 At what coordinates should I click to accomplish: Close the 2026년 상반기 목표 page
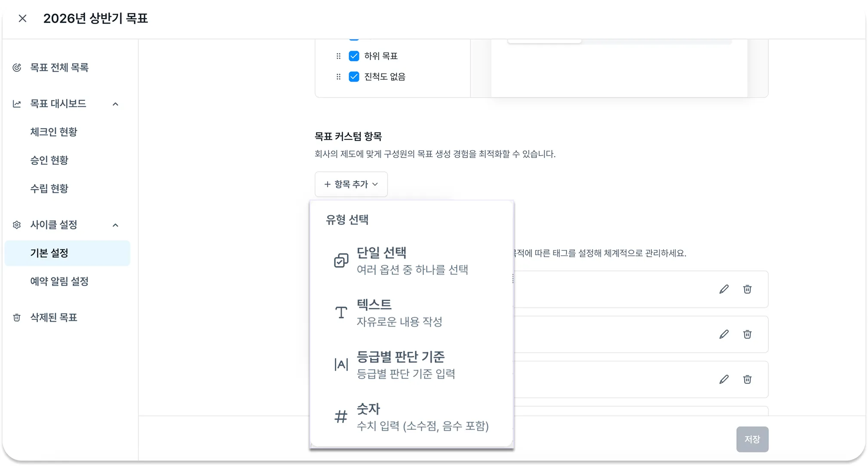22,18
